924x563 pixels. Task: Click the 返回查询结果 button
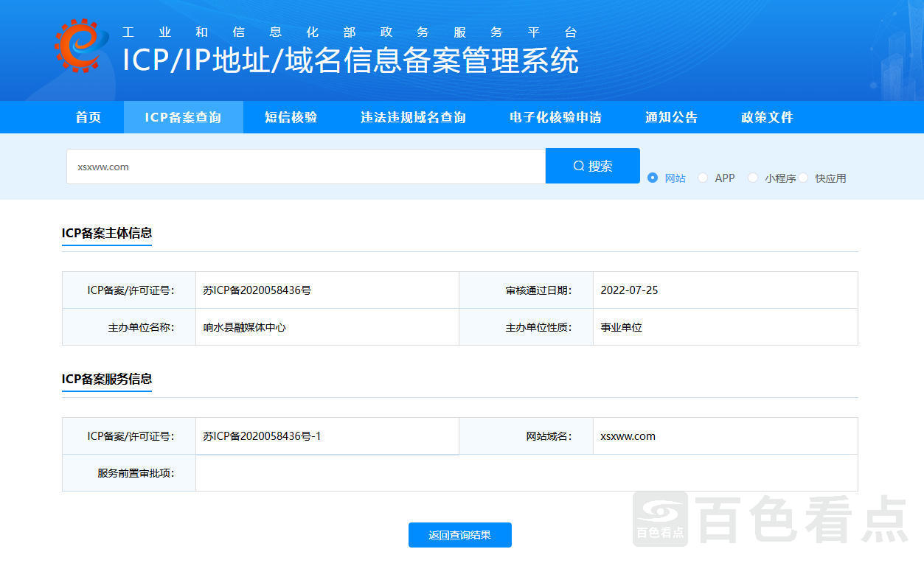460,535
